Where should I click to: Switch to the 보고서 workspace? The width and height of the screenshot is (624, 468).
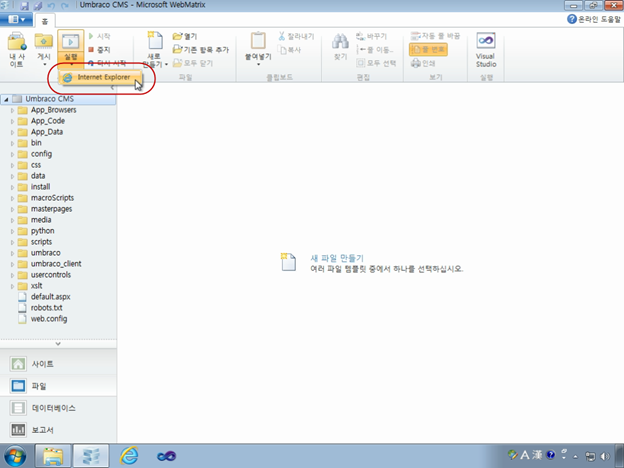click(58, 430)
